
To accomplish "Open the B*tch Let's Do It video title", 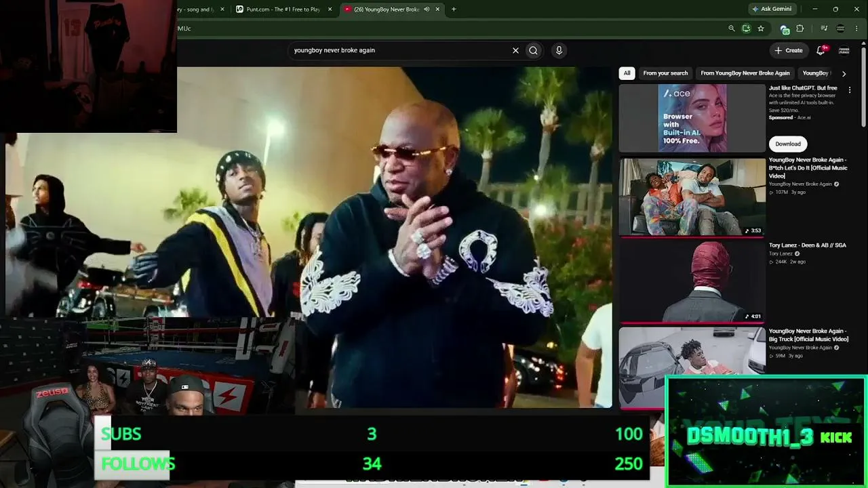I will click(808, 168).
